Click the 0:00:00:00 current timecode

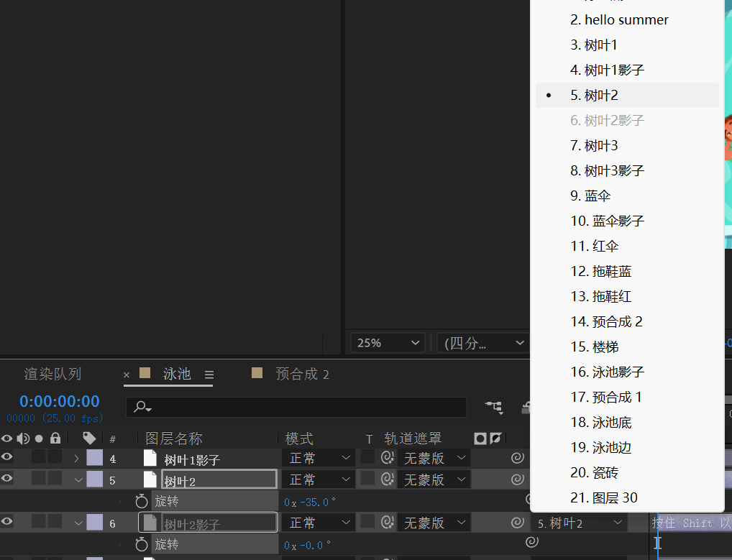[59, 401]
